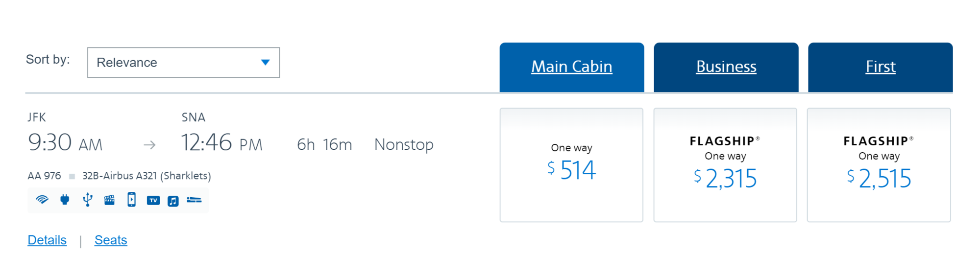
Task: Select the $2,515 Flagship First fare
Action: (x=879, y=165)
